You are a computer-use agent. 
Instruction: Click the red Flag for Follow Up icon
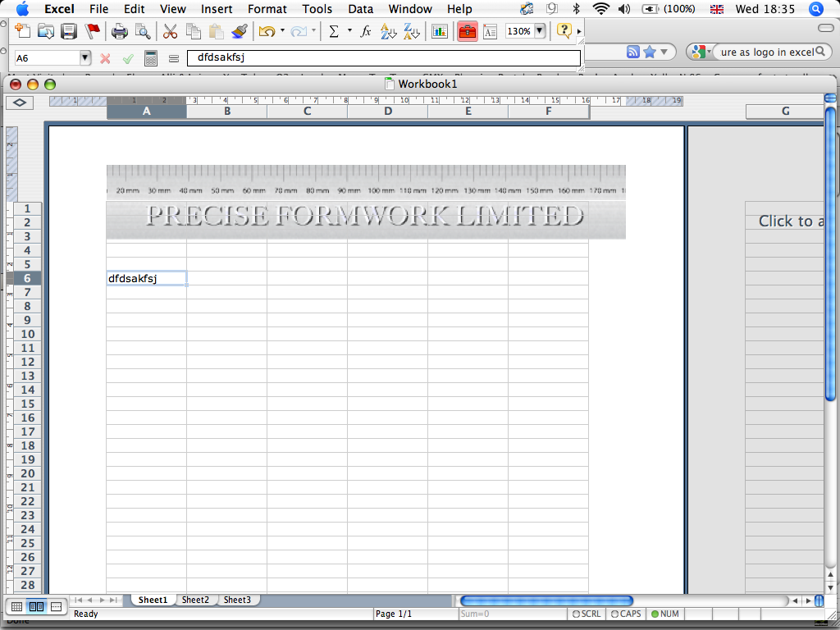(93, 31)
